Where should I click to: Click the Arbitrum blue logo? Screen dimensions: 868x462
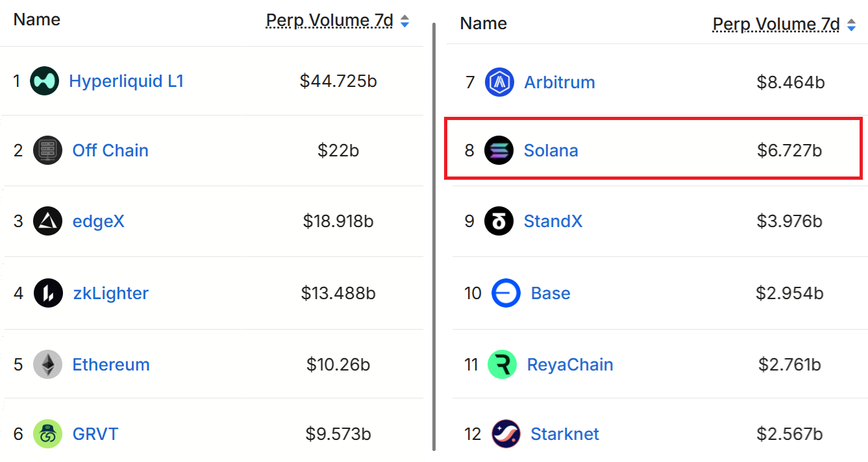click(x=499, y=82)
